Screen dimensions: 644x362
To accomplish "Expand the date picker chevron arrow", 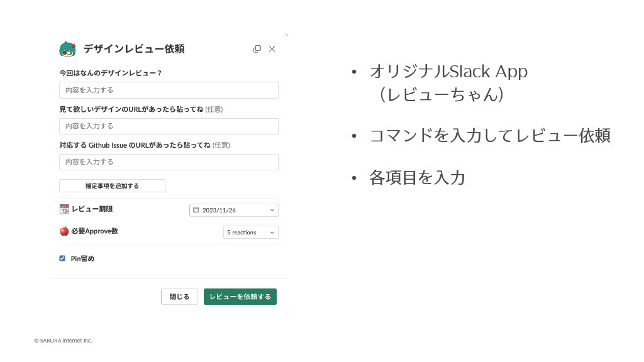I will pos(272,210).
